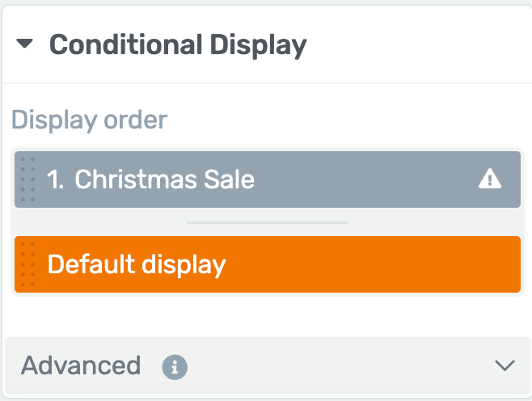Select the 1. Christmas Sale display condition
The width and height of the screenshot is (532, 401).
[x=268, y=179]
